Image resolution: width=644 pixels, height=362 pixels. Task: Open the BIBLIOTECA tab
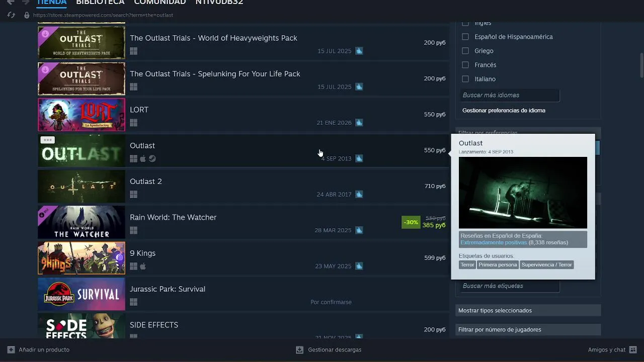pyautogui.click(x=100, y=2)
